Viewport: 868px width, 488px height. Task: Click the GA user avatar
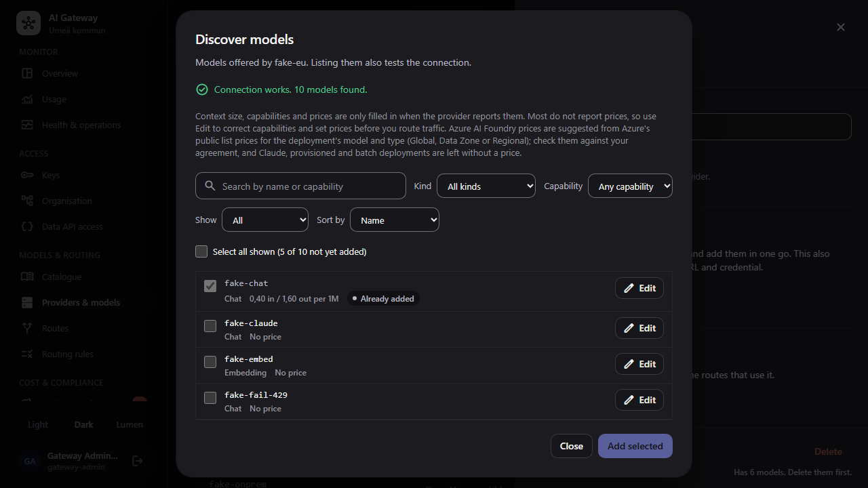[x=30, y=461]
